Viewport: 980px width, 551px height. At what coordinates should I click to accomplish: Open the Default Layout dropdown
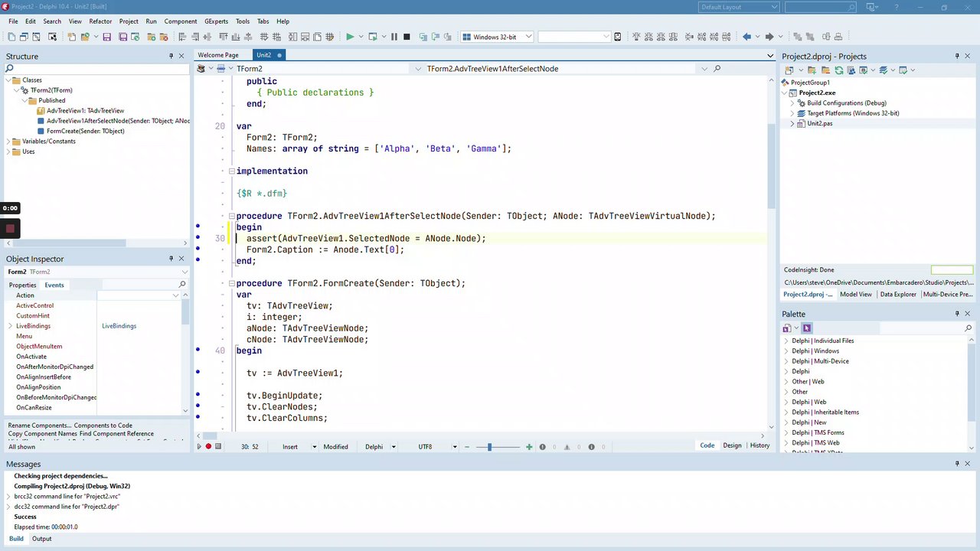[x=775, y=7]
